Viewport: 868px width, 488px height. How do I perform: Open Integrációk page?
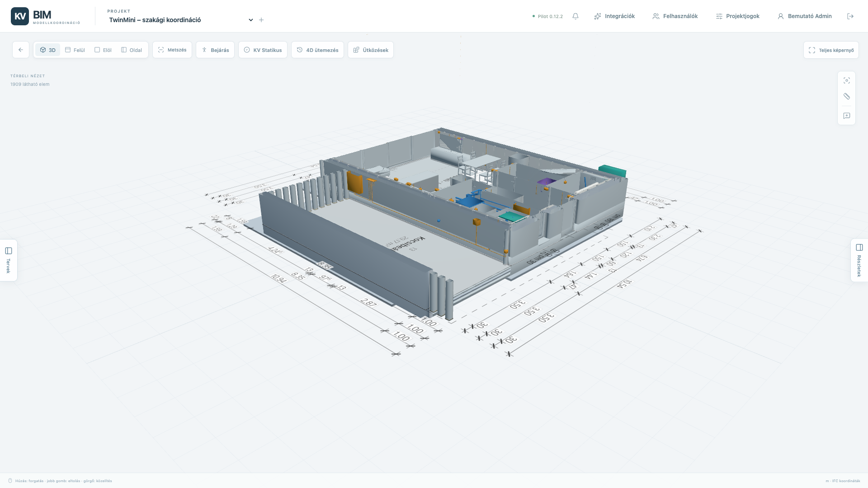614,16
